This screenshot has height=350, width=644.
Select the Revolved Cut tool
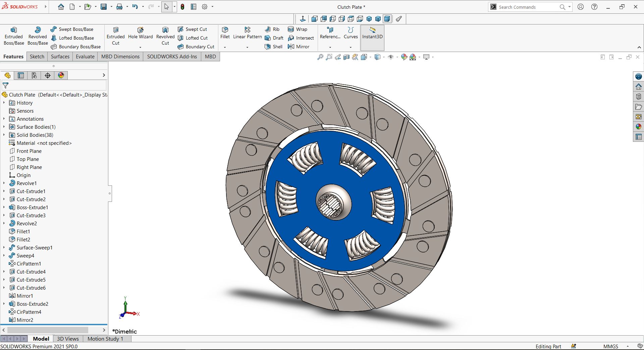pyautogui.click(x=165, y=36)
